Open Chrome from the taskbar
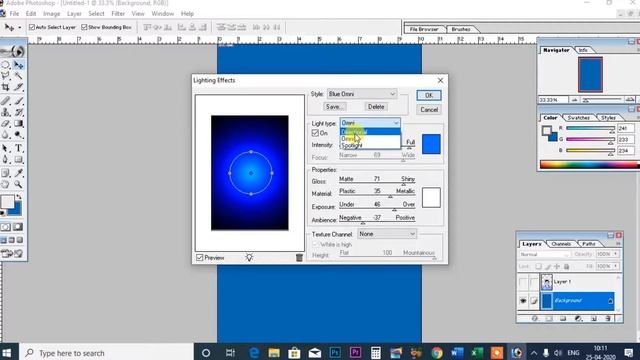The image size is (640, 360). 437,352
